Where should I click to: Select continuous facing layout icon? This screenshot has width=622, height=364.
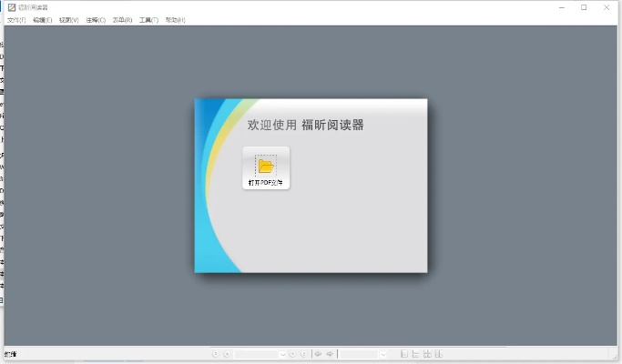point(438,354)
